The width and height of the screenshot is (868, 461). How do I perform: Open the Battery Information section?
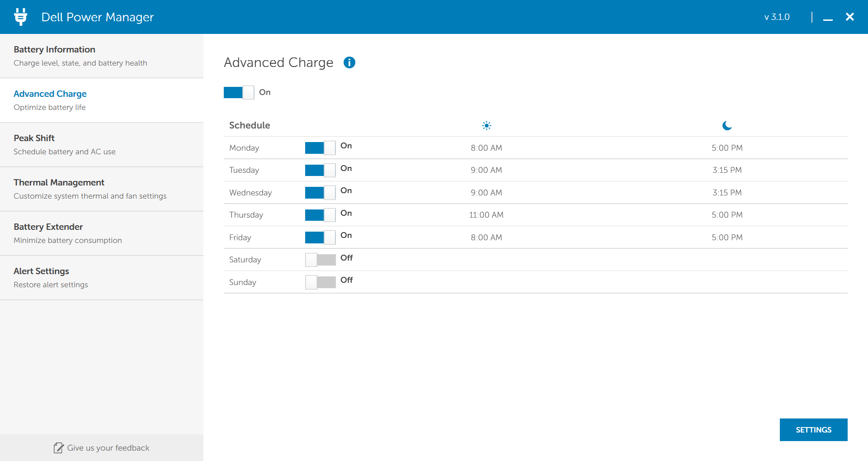[102, 56]
